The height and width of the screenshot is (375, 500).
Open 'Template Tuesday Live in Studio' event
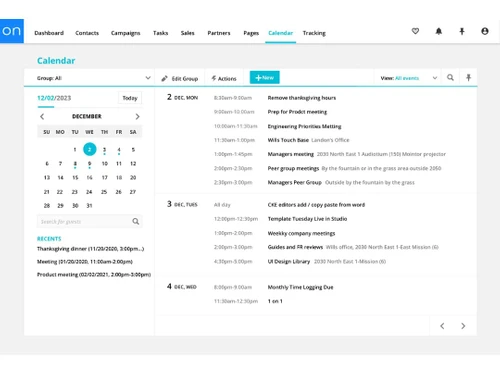[307, 219]
